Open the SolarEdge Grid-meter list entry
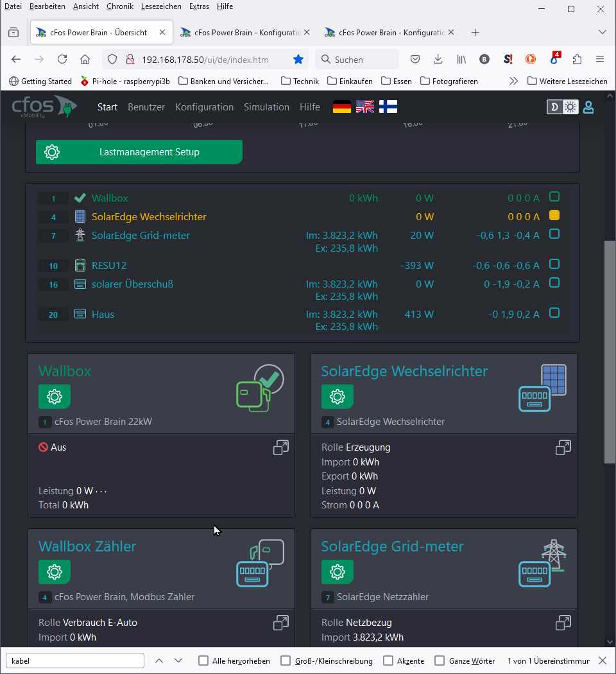Image resolution: width=616 pixels, height=674 pixels. (141, 235)
